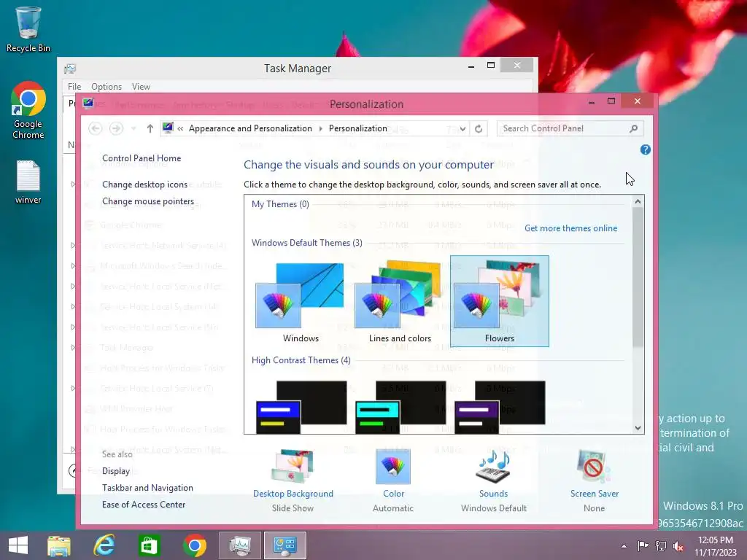Go up one level with Up arrow

[x=150, y=128]
